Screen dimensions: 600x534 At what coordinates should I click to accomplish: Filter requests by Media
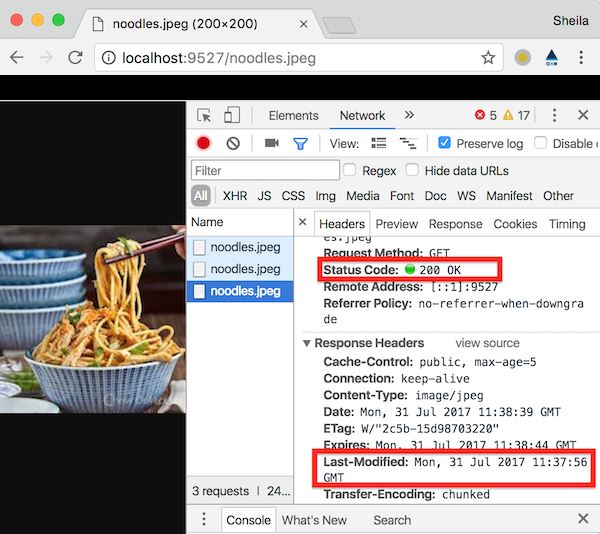click(x=363, y=196)
